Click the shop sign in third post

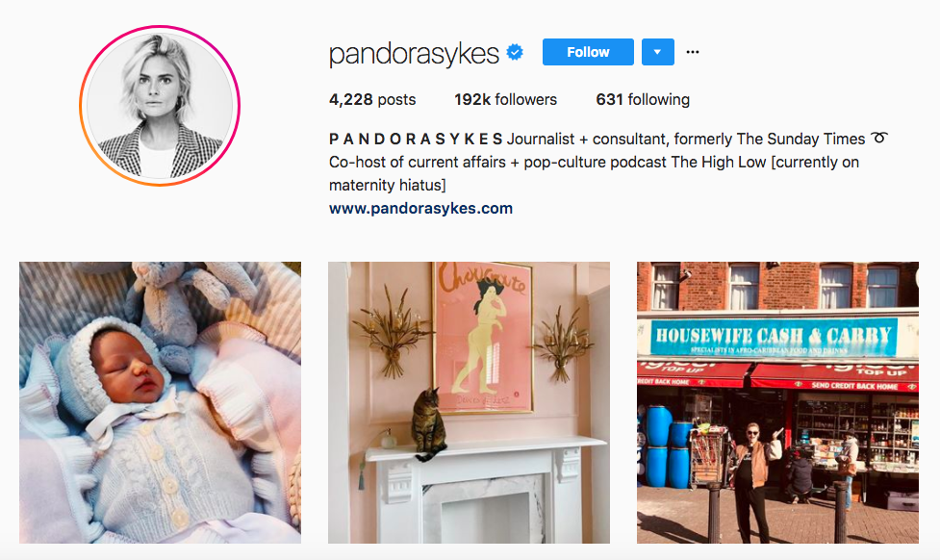(774, 337)
